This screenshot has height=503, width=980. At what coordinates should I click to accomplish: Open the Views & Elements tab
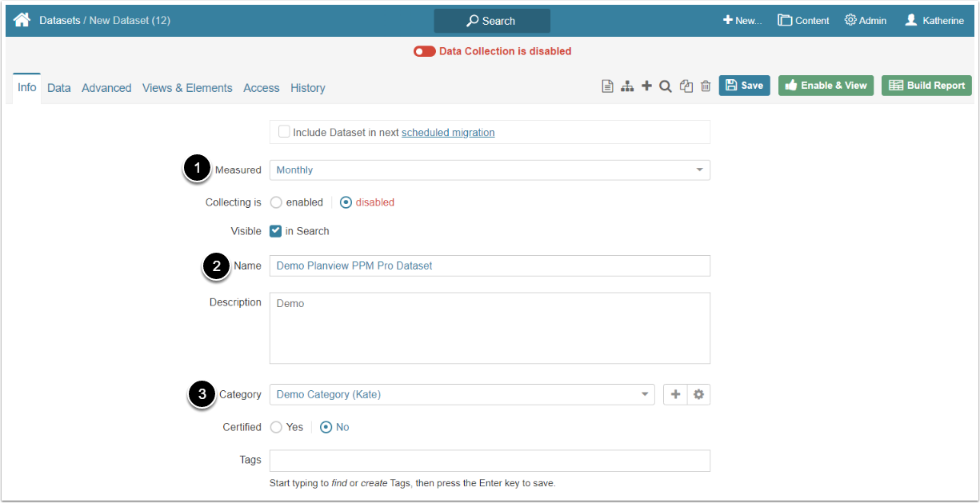(x=187, y=88)
